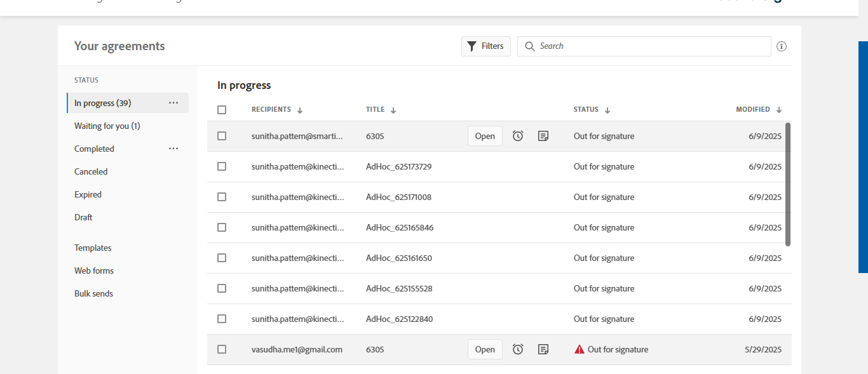Check the box for AdHoc_625122840 row
The height and width of the screenshot is (374, 868).
tap(222, 319)
